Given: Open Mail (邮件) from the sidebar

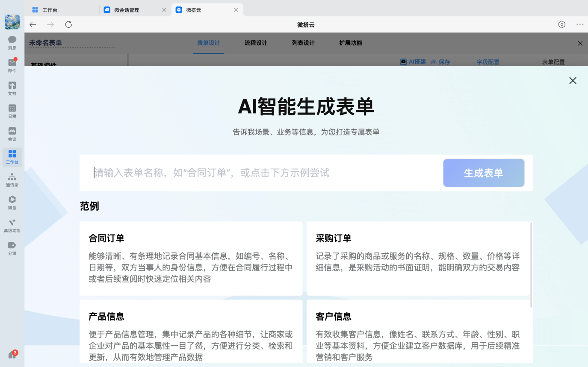Looking at the screenshot, I should 12,64.
